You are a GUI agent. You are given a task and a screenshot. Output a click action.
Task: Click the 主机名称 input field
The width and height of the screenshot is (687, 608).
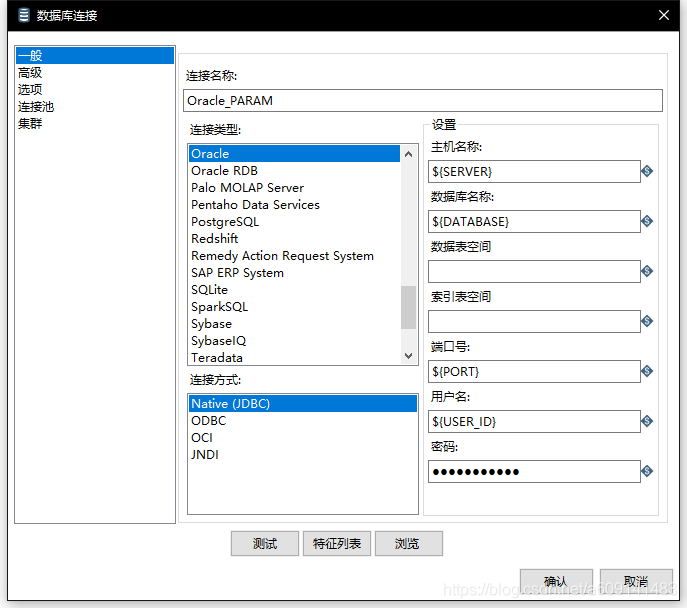(534, 171)
